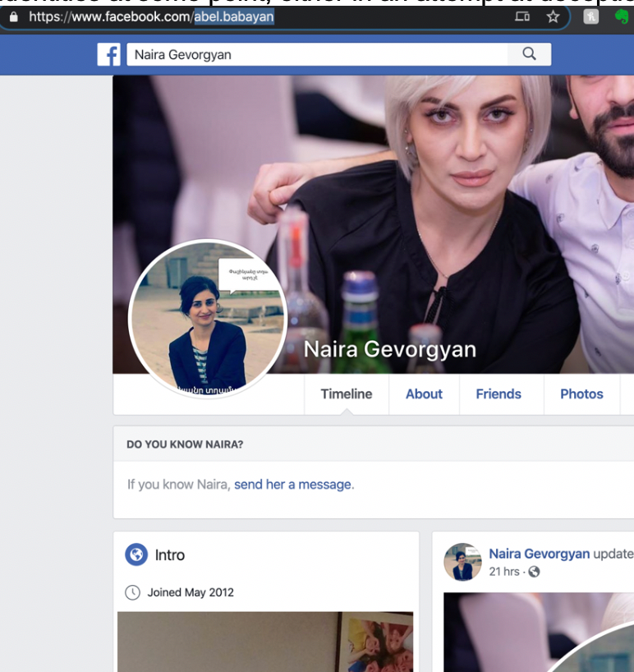Click the 'Joined May 2012' text
Image resolution: width=634 pixels, height=672 pixels.
point(191,592)
